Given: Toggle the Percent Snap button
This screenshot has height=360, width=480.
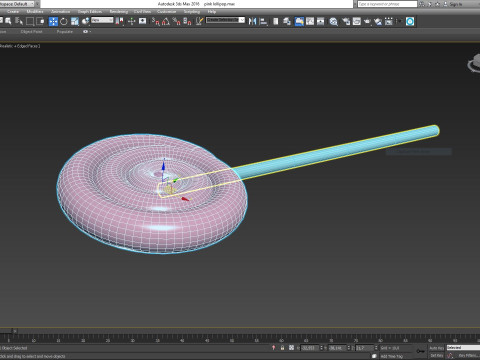Looking at the screenshot, I should (x=177, y=22).
